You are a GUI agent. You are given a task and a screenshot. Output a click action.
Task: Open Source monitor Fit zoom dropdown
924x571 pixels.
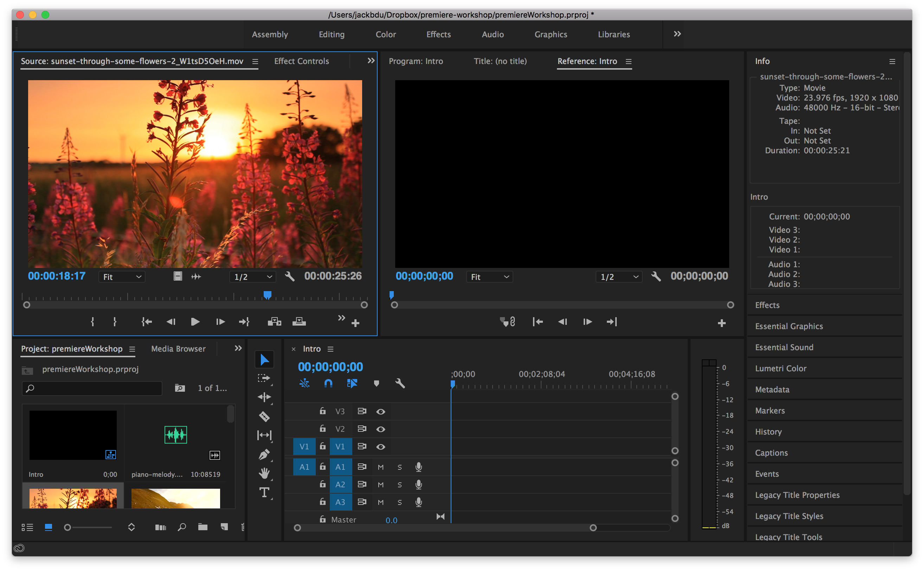(122, 277)
